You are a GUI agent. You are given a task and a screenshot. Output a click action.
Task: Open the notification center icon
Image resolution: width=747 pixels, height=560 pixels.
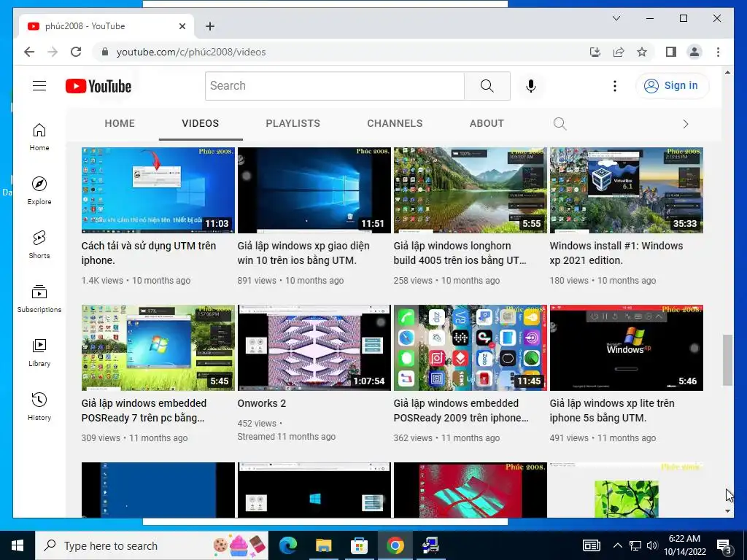724,545
